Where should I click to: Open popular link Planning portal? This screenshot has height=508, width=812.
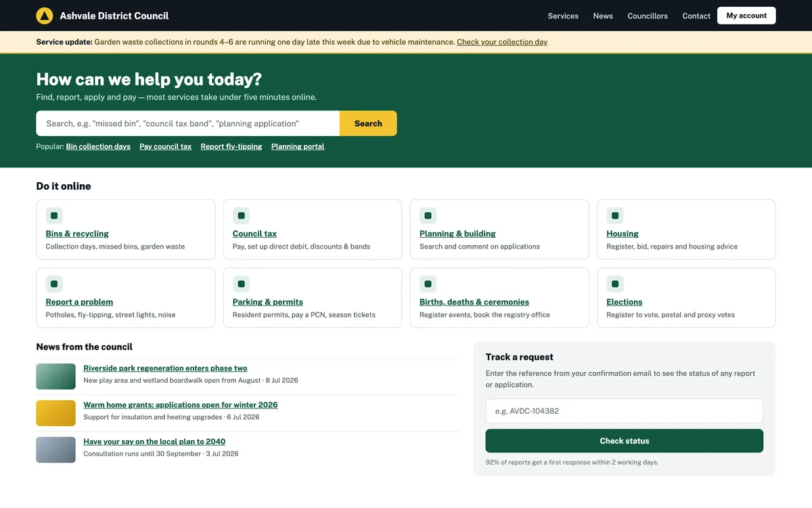(298, 146)
